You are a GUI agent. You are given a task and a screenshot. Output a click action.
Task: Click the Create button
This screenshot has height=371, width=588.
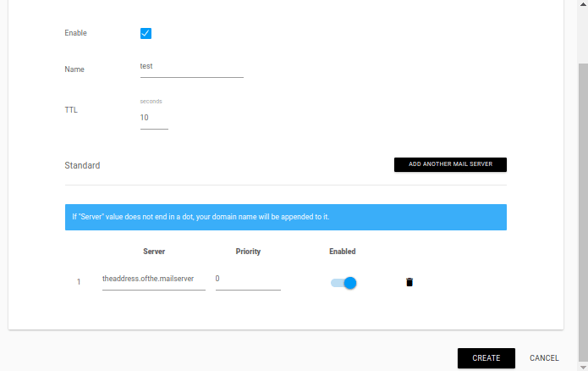click(x=486, y=357)
